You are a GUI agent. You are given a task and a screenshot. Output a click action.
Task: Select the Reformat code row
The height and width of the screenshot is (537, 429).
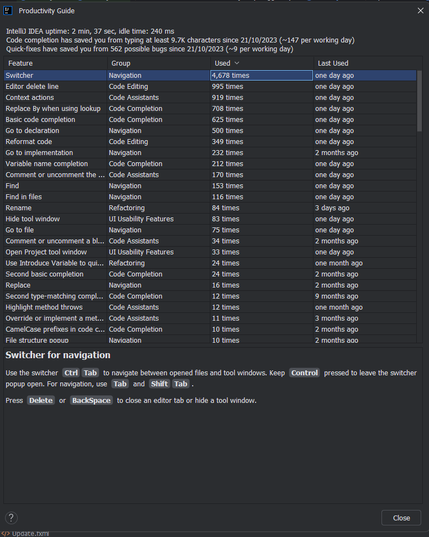210,141
